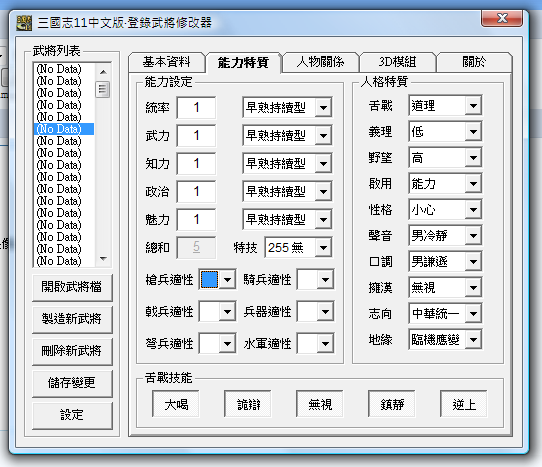The width and height of the screenshot is (542, 467).
Task: Open the 舌戰 dropdown showing 道理
Action: tap(445, 105)
